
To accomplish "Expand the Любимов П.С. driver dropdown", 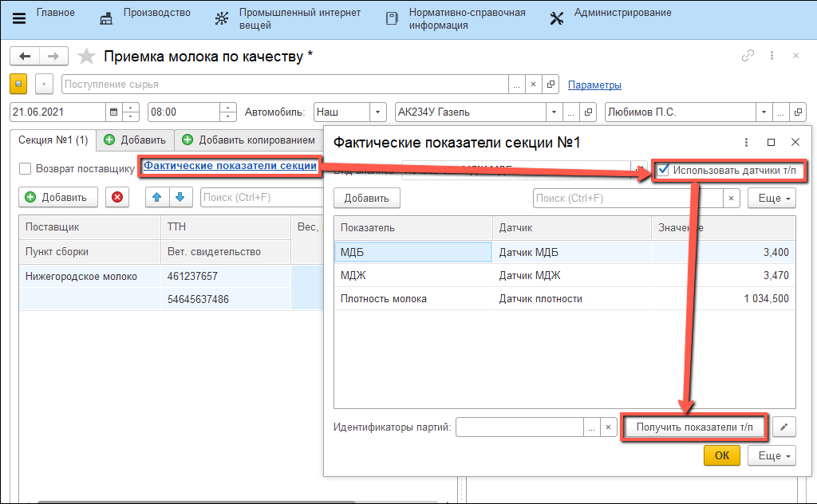I will pos(764,112).
